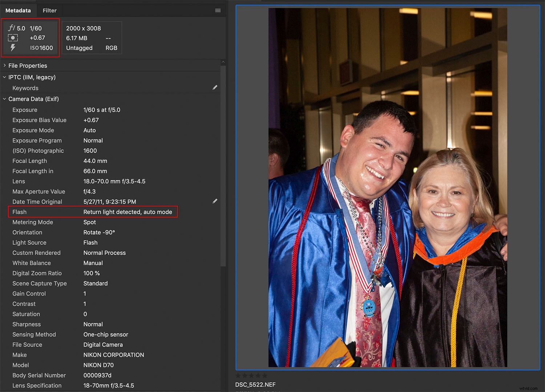Select the filename DSC_5522.NEF
The image size is (545, 392).
255,384
